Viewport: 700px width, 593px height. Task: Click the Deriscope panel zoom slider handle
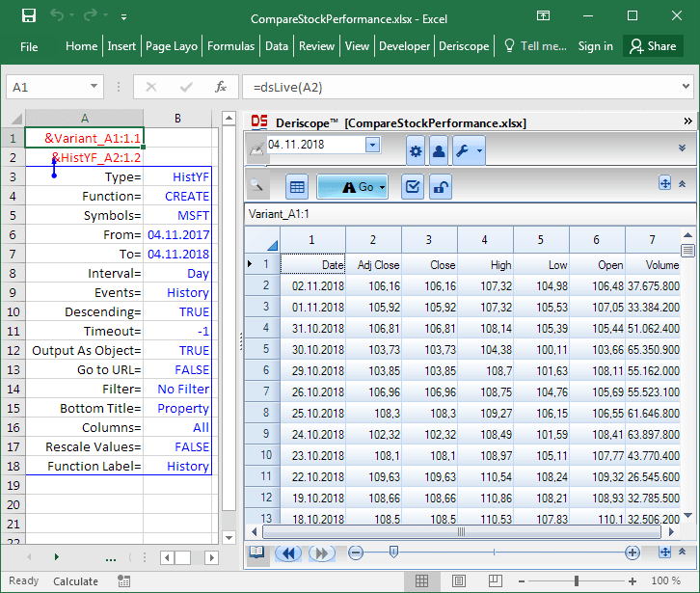pyautogui.click(x=392, y=553)
